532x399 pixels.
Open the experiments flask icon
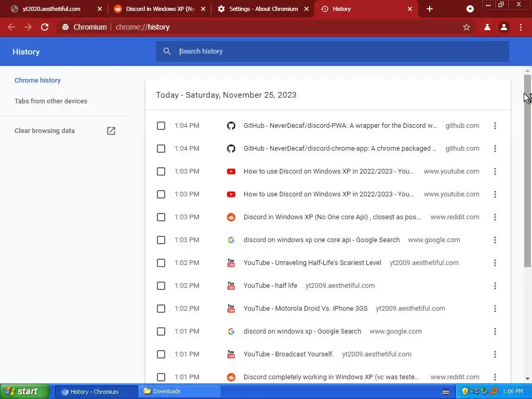[487, 27]
